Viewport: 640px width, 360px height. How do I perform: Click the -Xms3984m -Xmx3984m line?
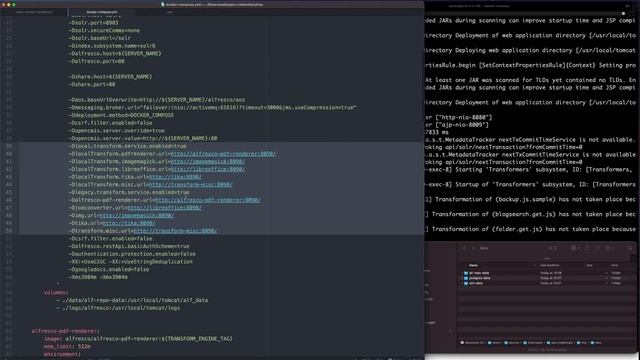[98, 277]
